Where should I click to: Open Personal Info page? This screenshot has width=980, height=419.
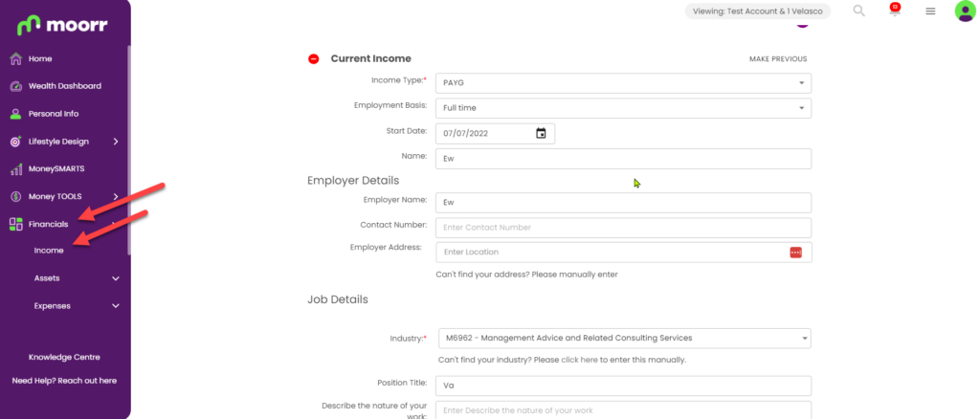[54, 114]
